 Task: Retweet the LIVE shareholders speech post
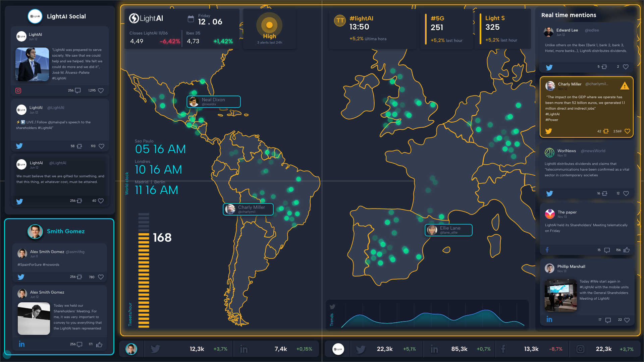pyautogui.click(x=79, y=146)
